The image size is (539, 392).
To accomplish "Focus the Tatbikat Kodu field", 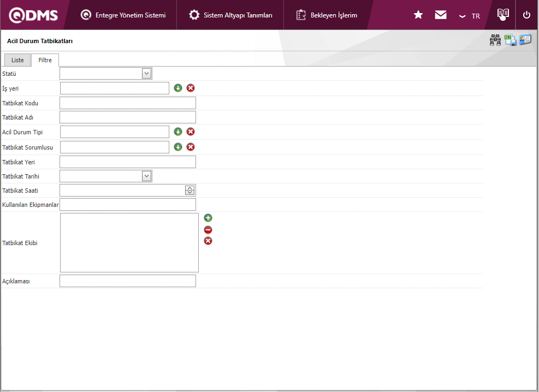I will [x=128, y=103].
